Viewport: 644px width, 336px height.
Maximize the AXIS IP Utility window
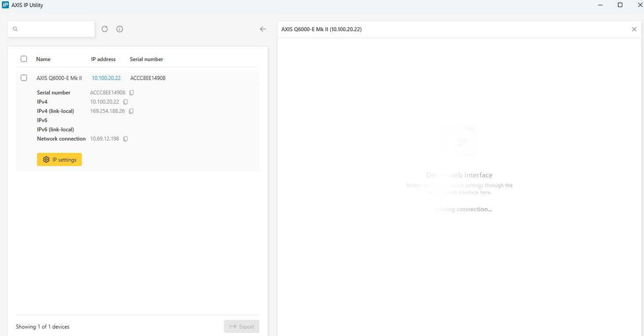coord(620,5)
